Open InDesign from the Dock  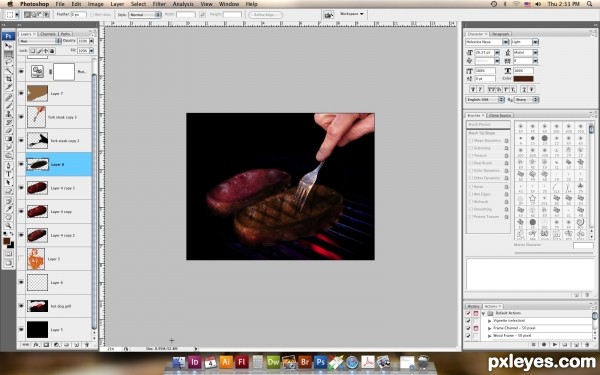coord(194,362)
